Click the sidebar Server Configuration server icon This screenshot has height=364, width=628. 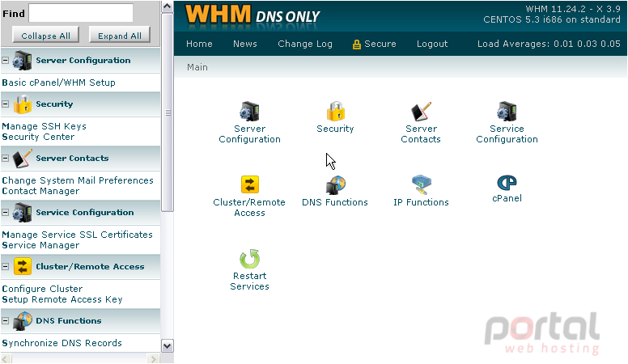pyautogui.click(x=22, y=61)
